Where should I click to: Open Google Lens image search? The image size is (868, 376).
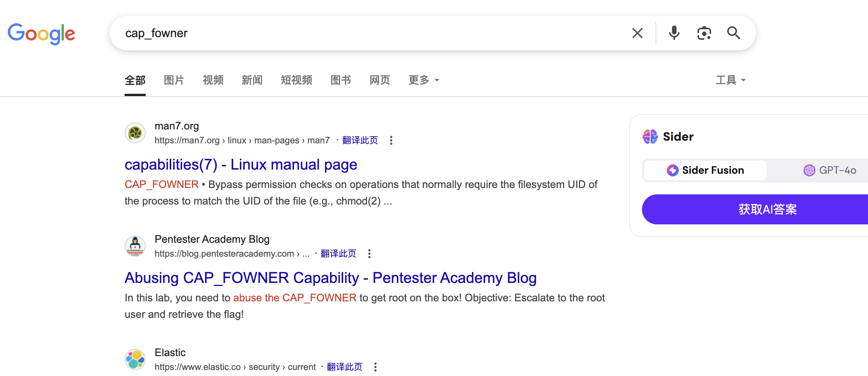[704, 33]
